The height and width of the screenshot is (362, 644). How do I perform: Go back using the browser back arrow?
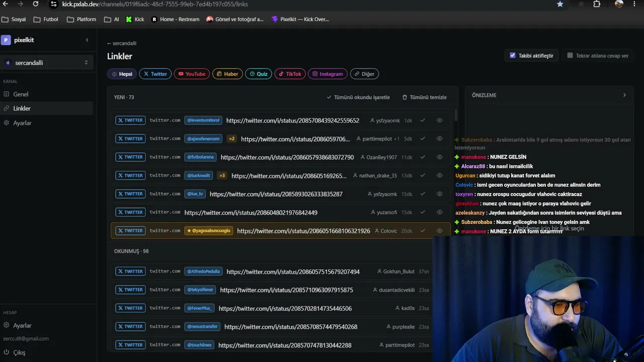coord(5,4)
